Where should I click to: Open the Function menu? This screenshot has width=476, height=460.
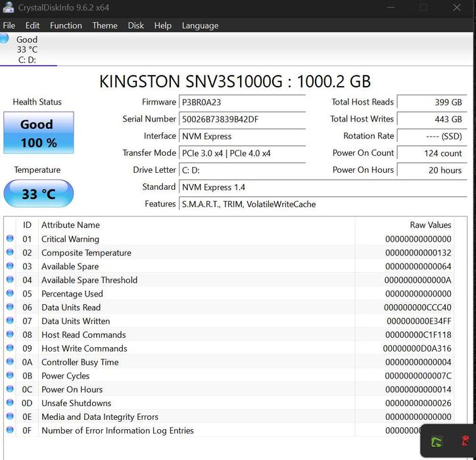(66, 26)
